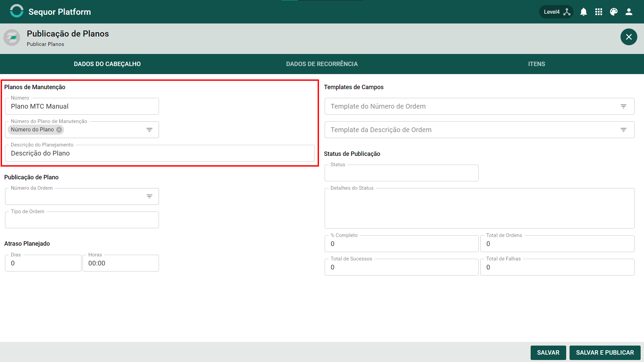Image resolution: width=644 pixels, height=362 pixels.
Task: Focus the Detalhes do Status text area
Action: point(480,208)
